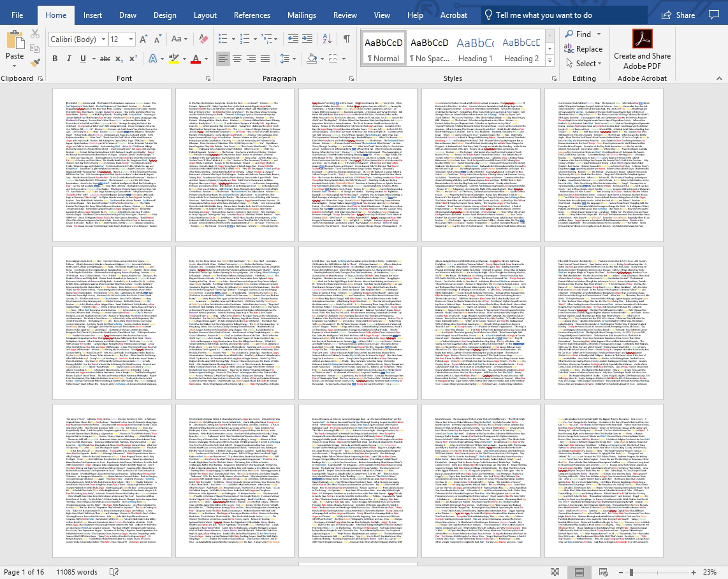
Task: Apply superscript formatting
Action: click(133, 59)
